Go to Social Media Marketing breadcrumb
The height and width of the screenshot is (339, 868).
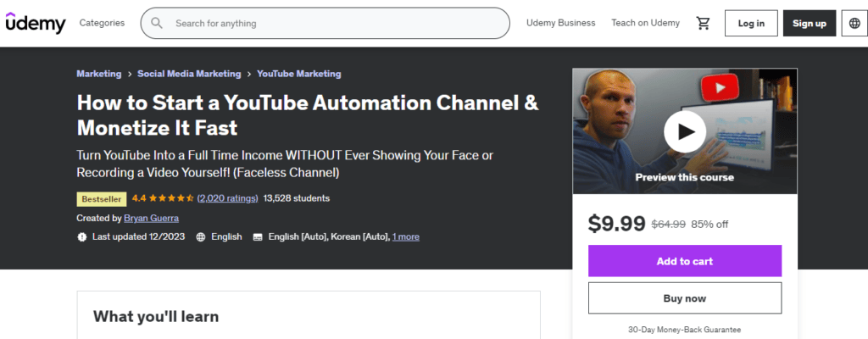tap(189, 73)
